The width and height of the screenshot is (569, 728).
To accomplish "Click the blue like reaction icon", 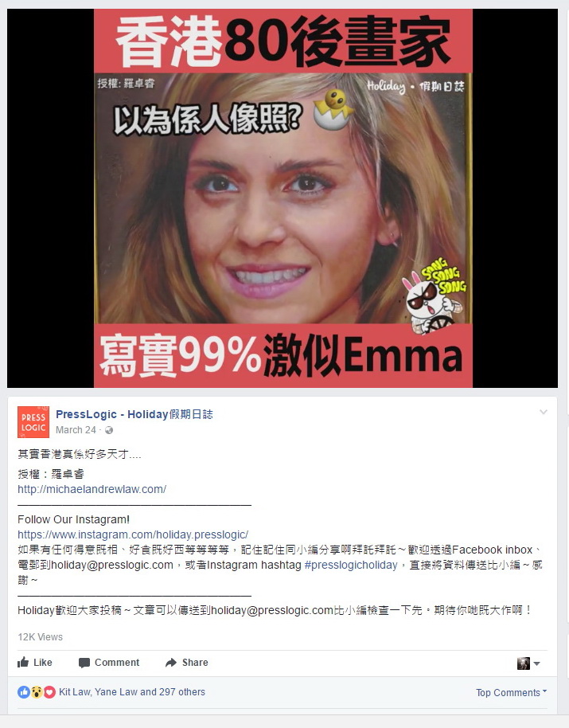I will [x=24, y=692].
